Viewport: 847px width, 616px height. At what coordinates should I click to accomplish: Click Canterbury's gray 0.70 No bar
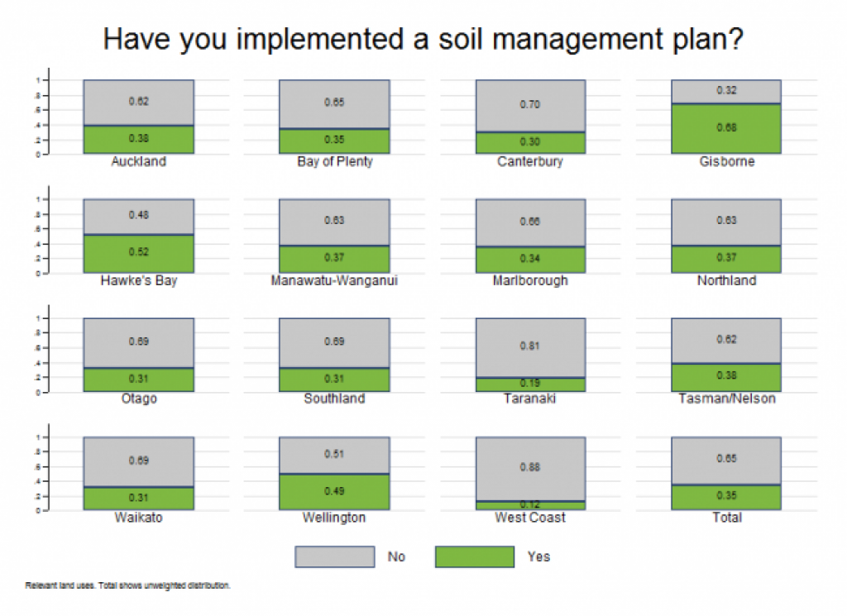530,106
